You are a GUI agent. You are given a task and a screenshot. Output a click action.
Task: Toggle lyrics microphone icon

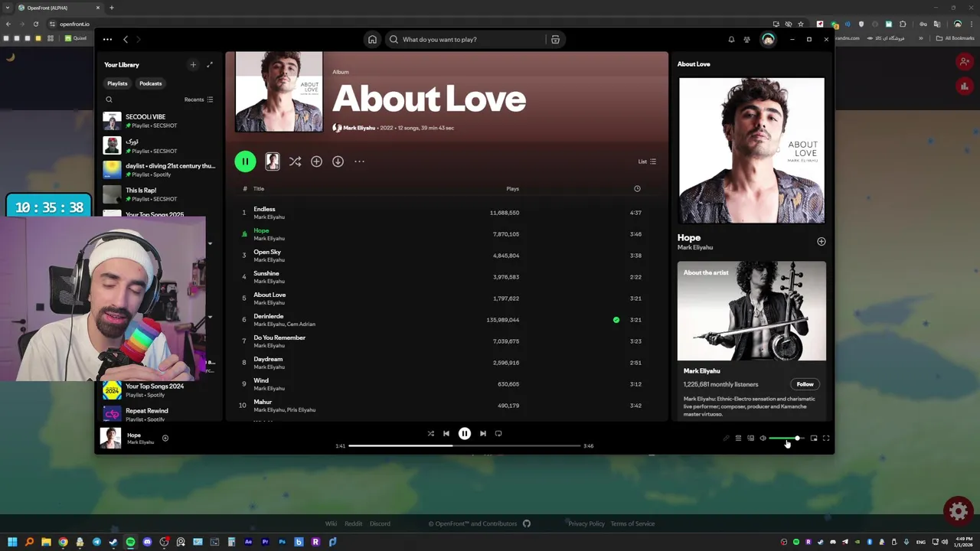pos(726,439)
